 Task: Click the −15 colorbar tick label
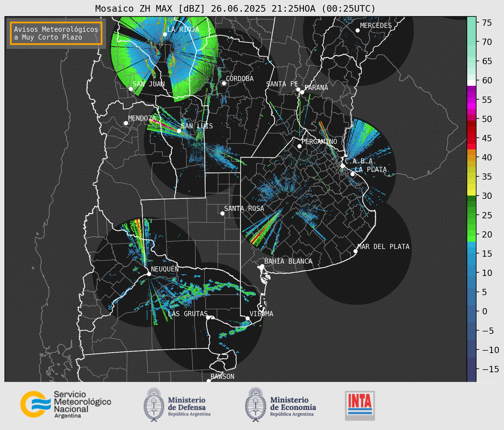[490, 369]
